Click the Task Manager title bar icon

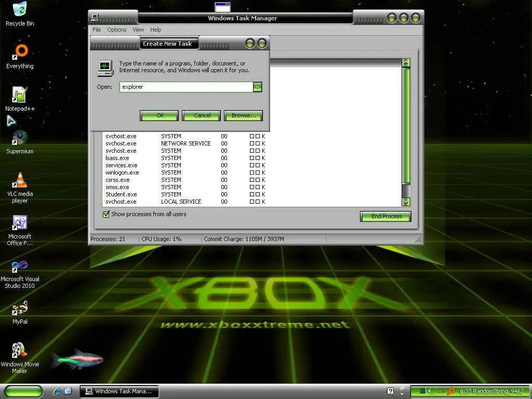[x=95, y=18]
